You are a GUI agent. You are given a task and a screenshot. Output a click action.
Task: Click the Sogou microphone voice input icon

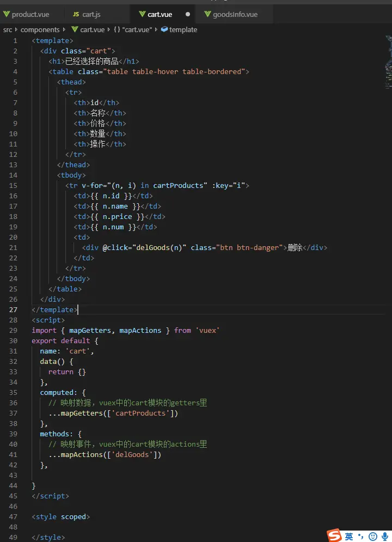(x=385, y=537)
